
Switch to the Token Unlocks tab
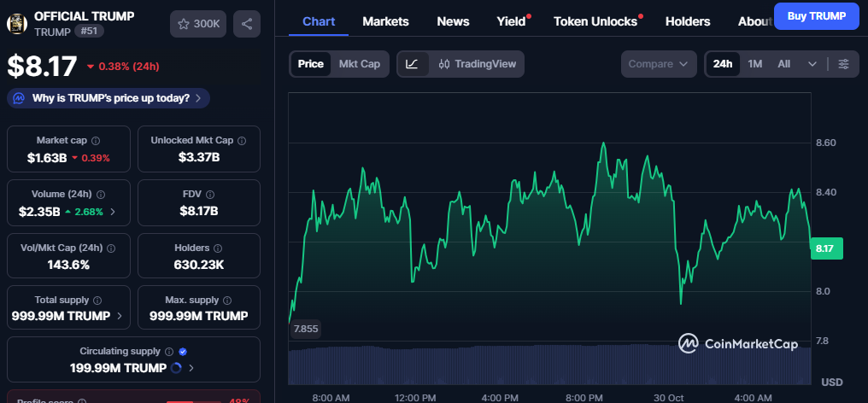[595, 21]
